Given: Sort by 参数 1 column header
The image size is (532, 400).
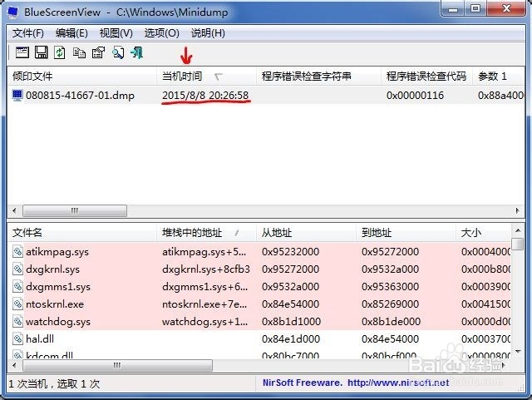Looking at the screenshot, I should tap(499, 76).
